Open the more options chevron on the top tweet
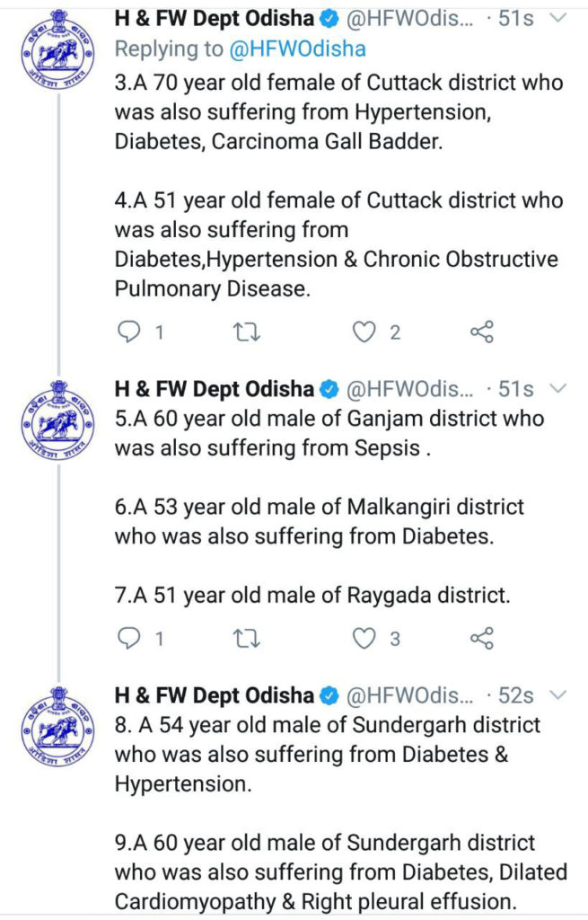Screen dimensions: 588x920 tap(557, 19)
